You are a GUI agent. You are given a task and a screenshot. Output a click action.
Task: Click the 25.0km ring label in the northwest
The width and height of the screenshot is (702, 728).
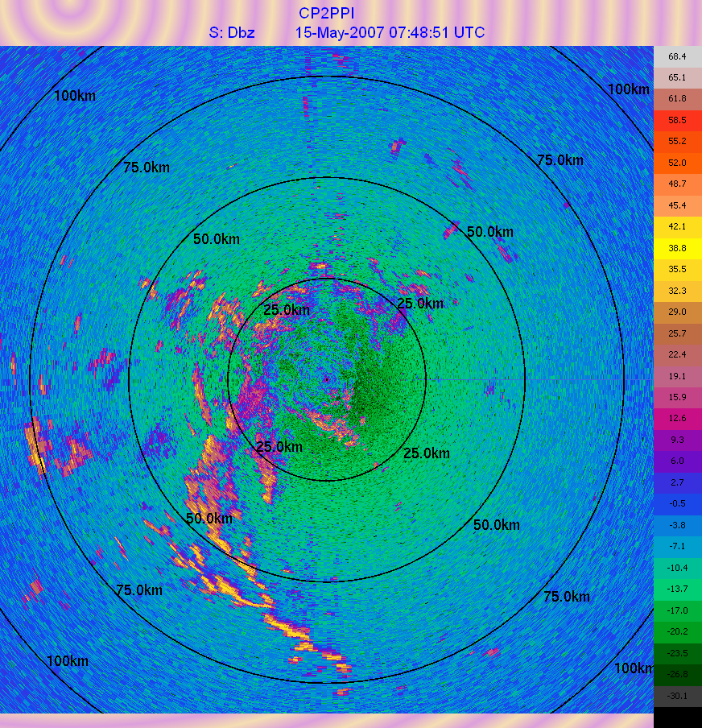coord(287,310)
